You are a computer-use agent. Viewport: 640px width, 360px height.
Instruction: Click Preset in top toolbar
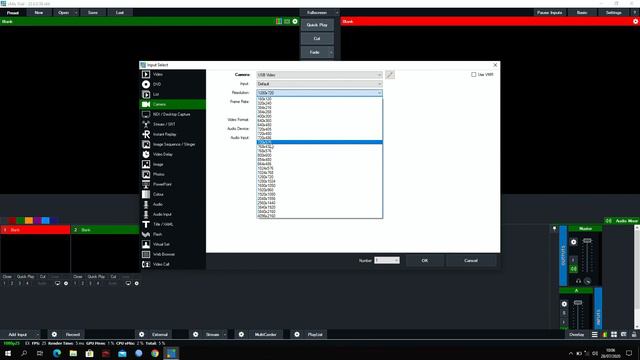pyautogui.click(x=13, y=13)
